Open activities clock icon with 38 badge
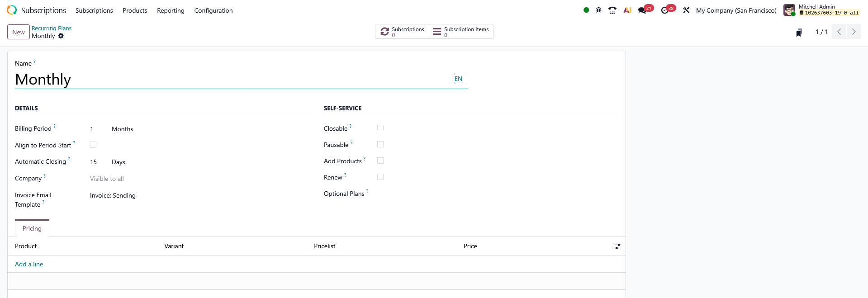 [665, 10]
